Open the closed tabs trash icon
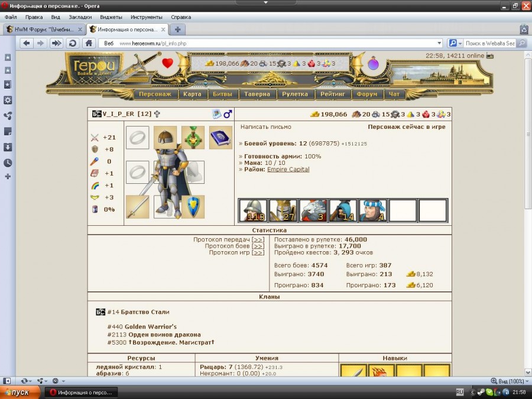Image resolution: width=532 pixels, height=399 pixels. pos(524,30)
